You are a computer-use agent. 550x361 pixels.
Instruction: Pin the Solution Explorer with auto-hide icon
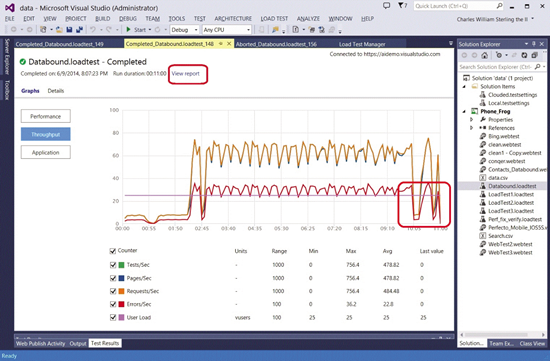click(x=534, y=44)
